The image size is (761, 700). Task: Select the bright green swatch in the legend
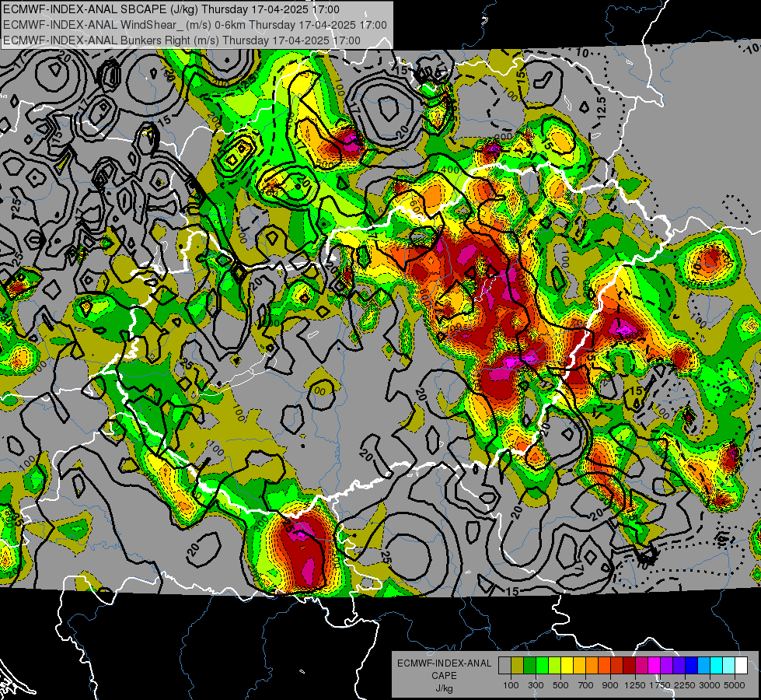(542, 666)
